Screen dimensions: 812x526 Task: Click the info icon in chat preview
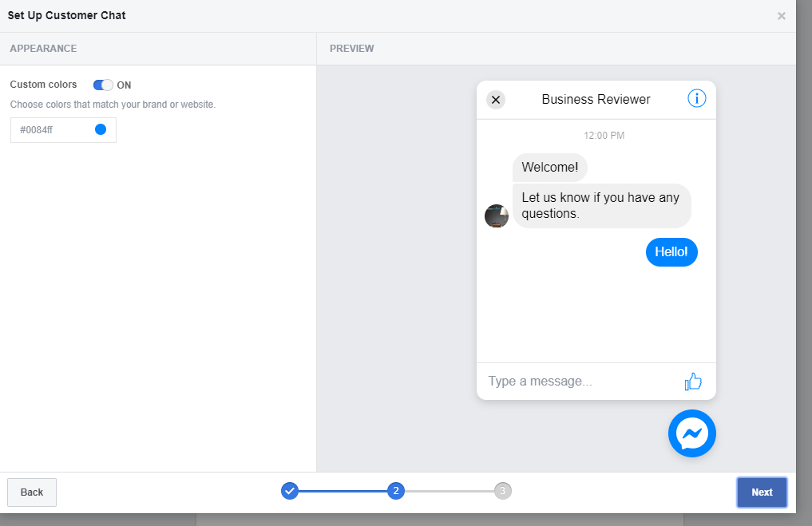(x=696, y=99)
